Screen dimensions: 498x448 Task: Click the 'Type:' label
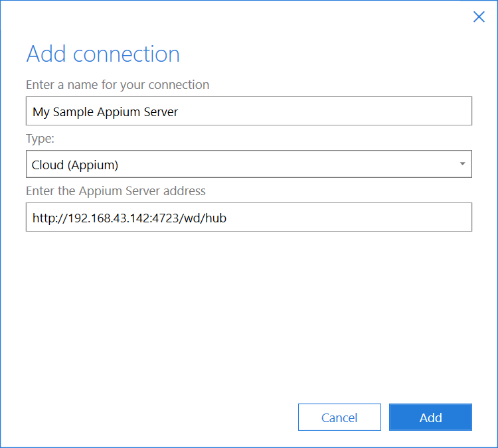pos(41,138)
